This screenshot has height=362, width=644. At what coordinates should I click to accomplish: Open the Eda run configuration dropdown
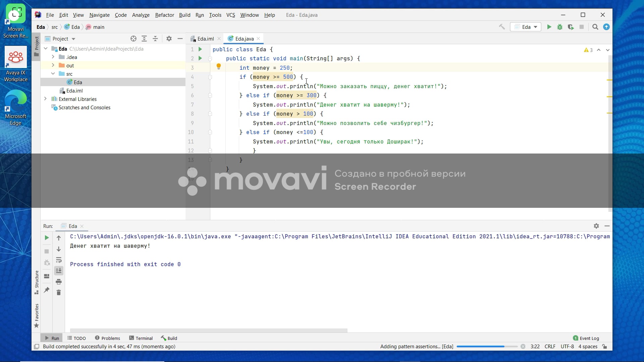526,27
